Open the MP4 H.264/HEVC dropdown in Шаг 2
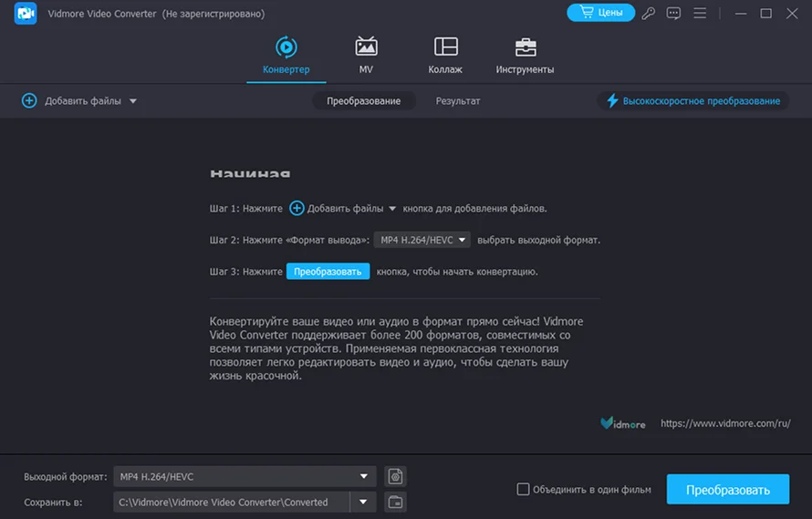Screen dimensions: 812x519 pos(422,240)
